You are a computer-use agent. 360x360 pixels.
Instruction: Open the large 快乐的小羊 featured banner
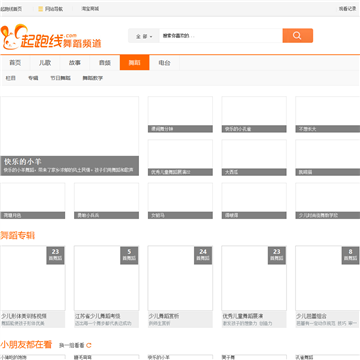(x=70, y=136)
